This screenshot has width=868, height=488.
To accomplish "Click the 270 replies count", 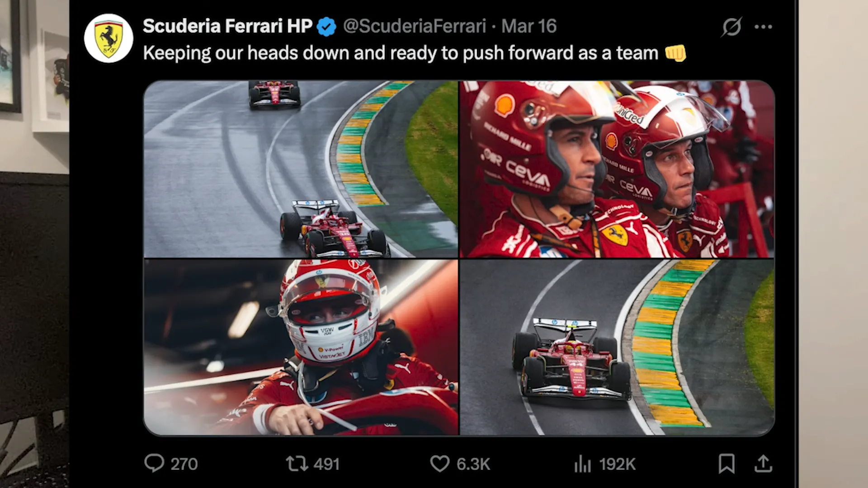I will (184, 464).
